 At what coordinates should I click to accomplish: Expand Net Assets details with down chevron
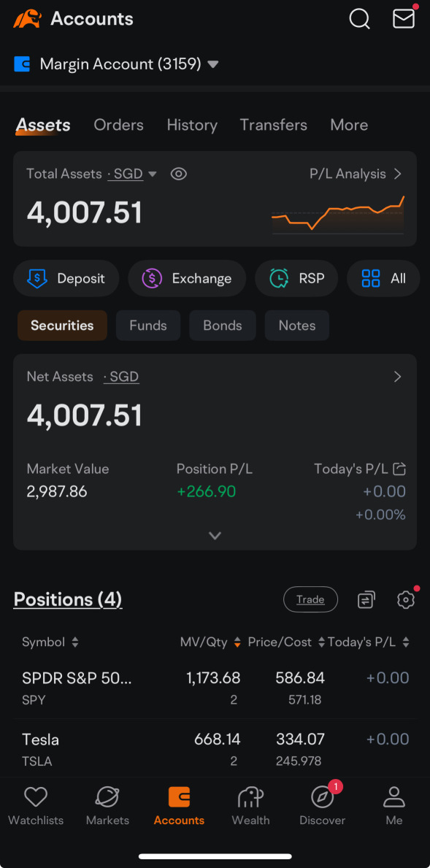(x=215, y=535)
